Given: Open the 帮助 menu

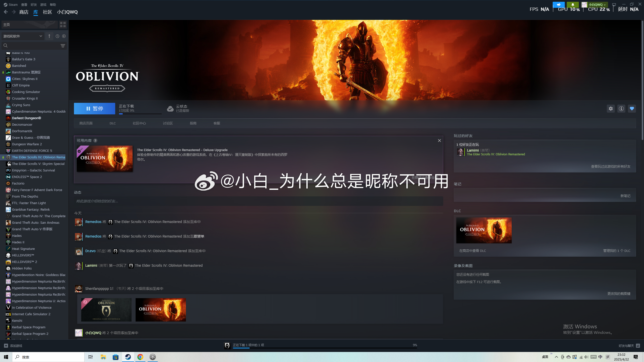Looking at the screenshot, I should pos(53,5).
